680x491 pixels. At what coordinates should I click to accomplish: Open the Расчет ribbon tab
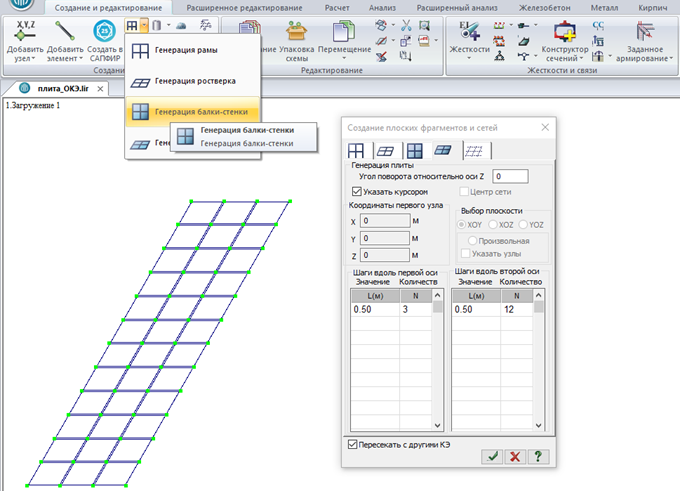pyautogui.click(x=337, y=8)
